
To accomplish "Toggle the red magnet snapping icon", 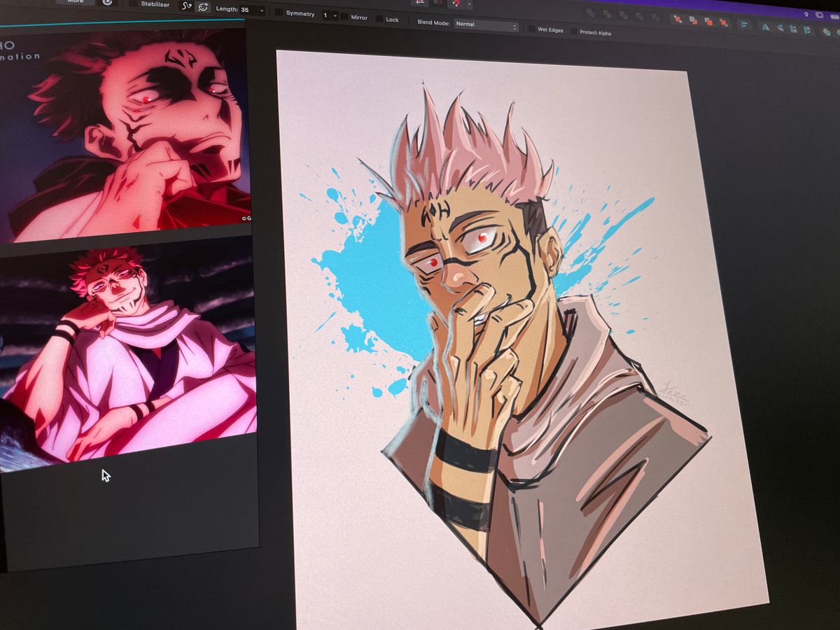I will coord(456,3).
